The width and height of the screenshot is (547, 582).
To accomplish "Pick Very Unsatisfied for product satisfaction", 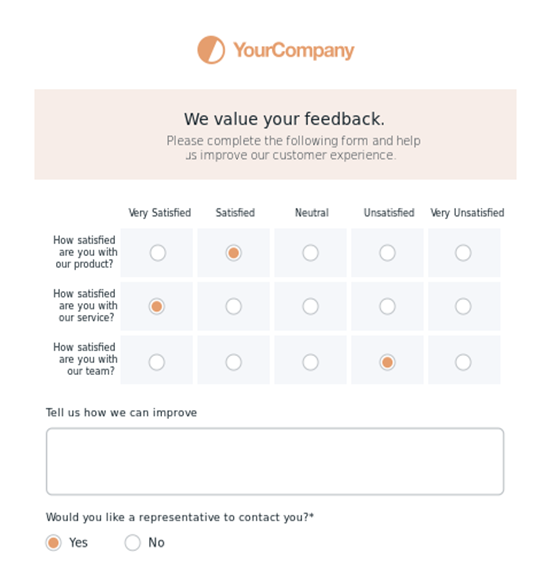I will 463,253.
